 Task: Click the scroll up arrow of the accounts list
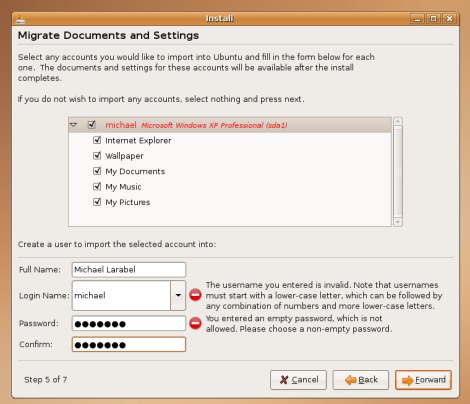(x=398, y=121)
